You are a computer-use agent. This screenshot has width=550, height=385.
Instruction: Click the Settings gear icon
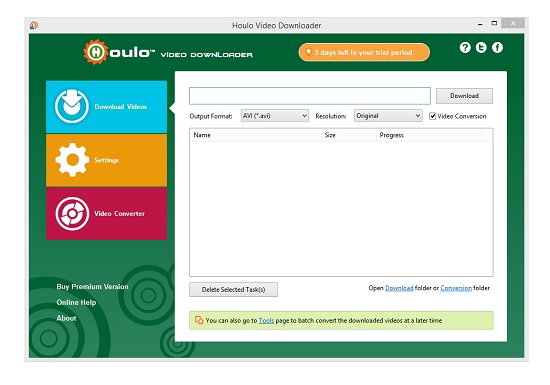point(72,160)
